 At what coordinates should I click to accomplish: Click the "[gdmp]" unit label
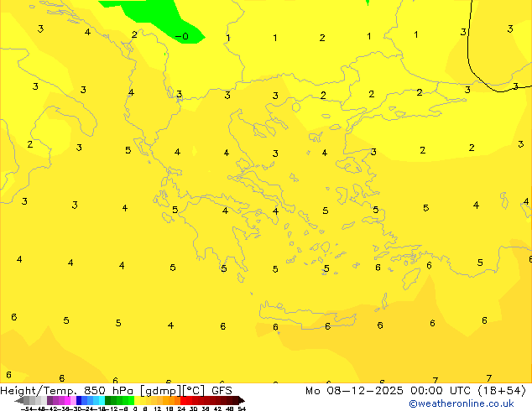pos(161,391)
